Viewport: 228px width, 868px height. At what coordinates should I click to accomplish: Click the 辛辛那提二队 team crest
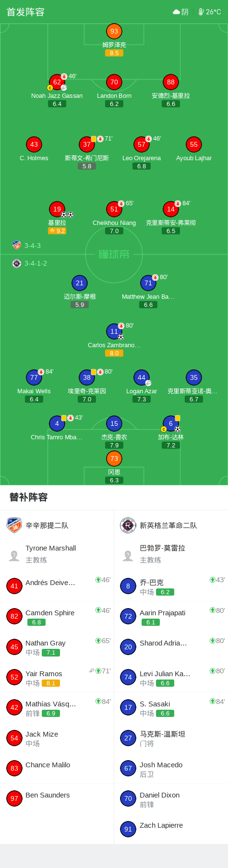(x=14, y=525)
